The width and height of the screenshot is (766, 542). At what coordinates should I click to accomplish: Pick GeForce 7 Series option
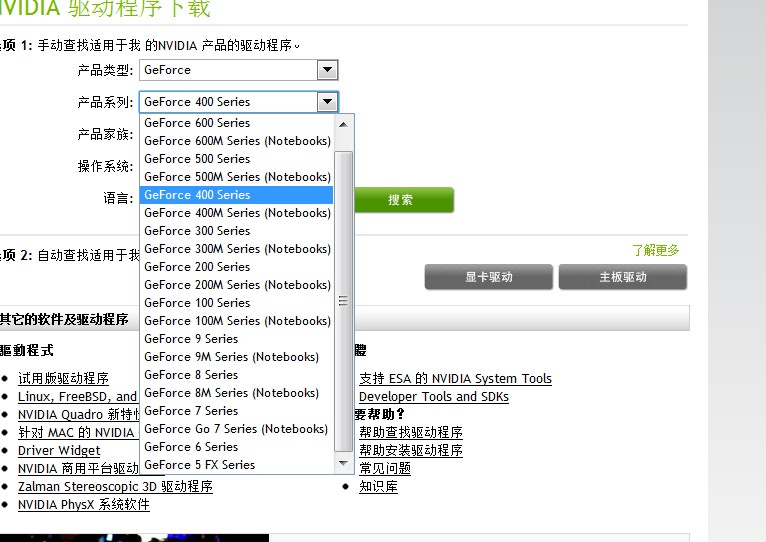click(x=236, y=411)
